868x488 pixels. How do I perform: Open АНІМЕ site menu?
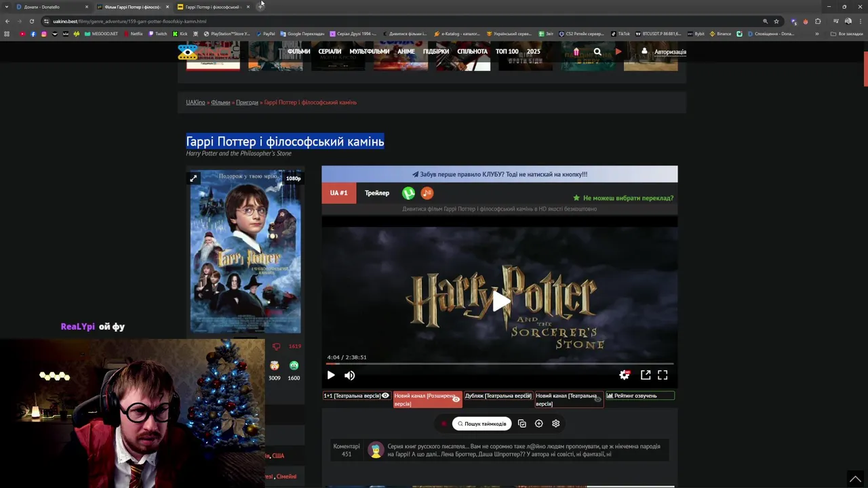[406, 52]
